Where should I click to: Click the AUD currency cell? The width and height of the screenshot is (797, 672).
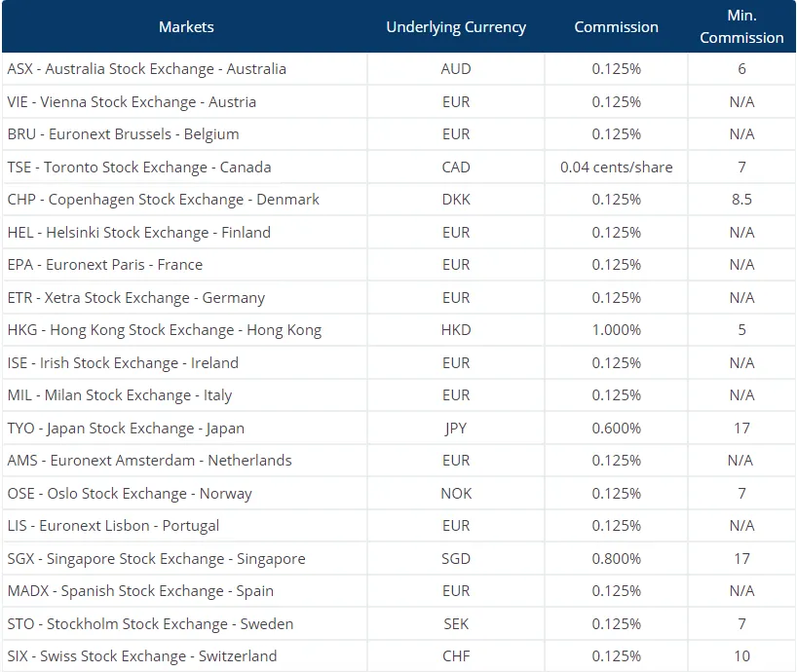pos(456,68)
